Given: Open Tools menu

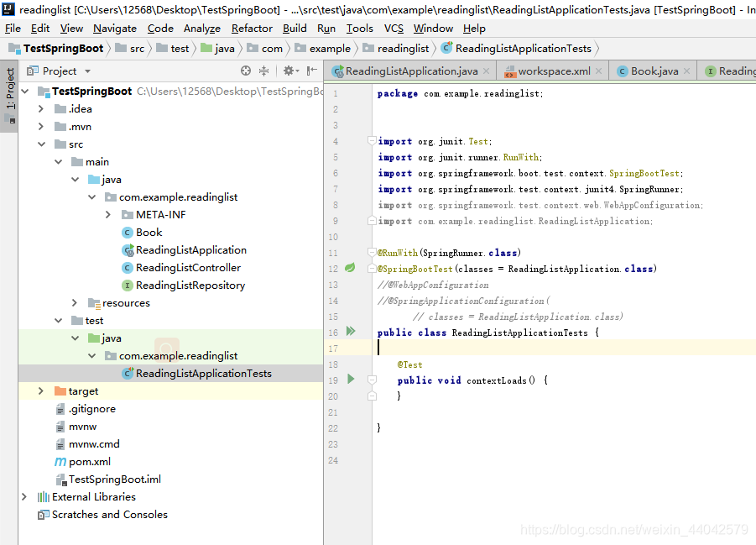Looking at the screenshot, I should click(360, 29).
